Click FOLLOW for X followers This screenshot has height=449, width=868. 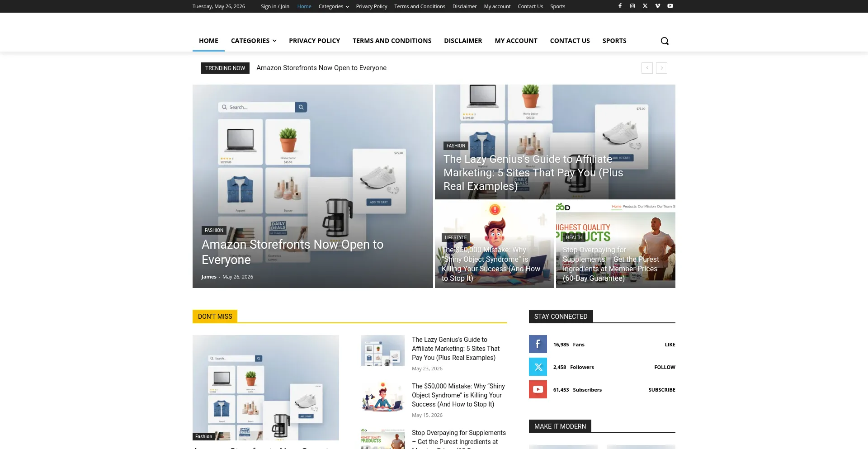coord(665,367)
